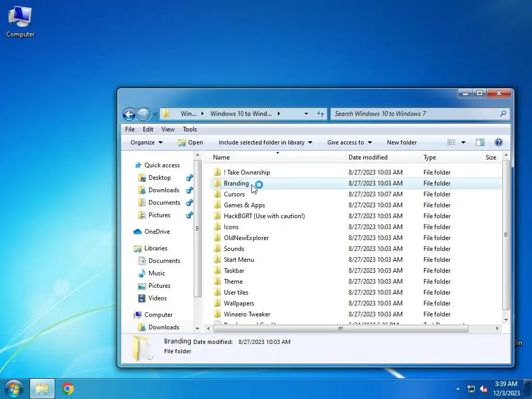The width and height of the screenshot is (532, 399).
Task: Open the address bar history dropdown
Action: (306, 114)
